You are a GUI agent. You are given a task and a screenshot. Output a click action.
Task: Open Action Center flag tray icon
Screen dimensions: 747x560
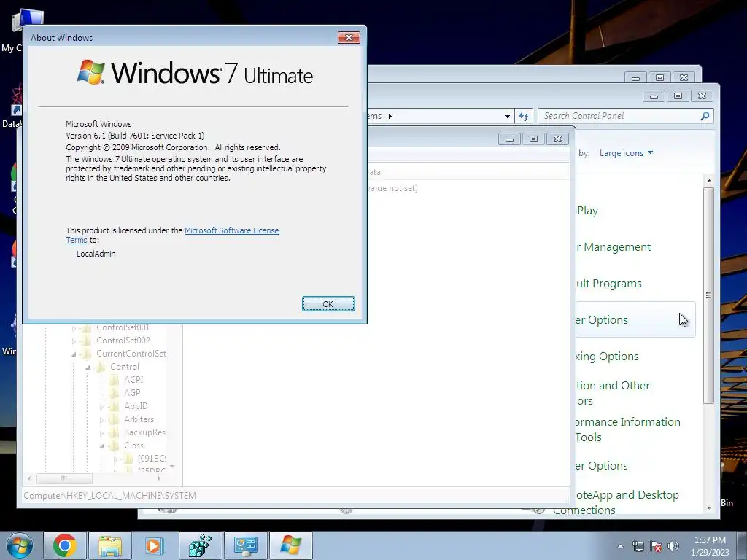(656, 546)
